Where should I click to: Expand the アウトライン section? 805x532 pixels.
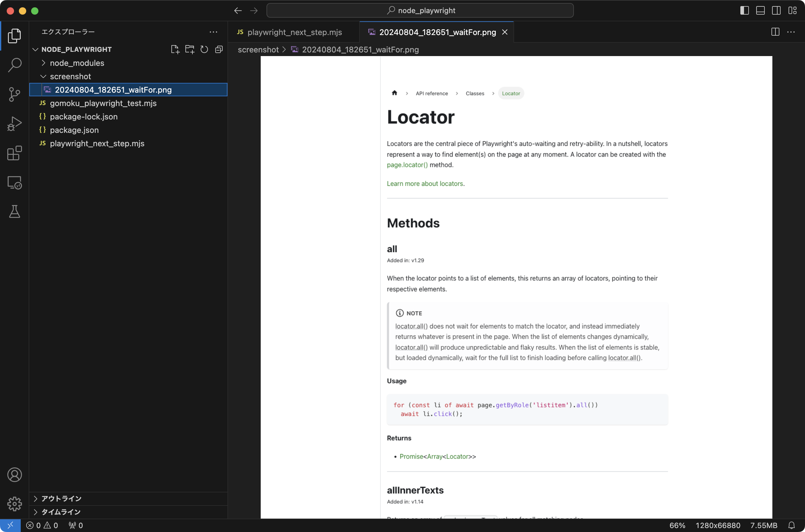click(61, 498)
